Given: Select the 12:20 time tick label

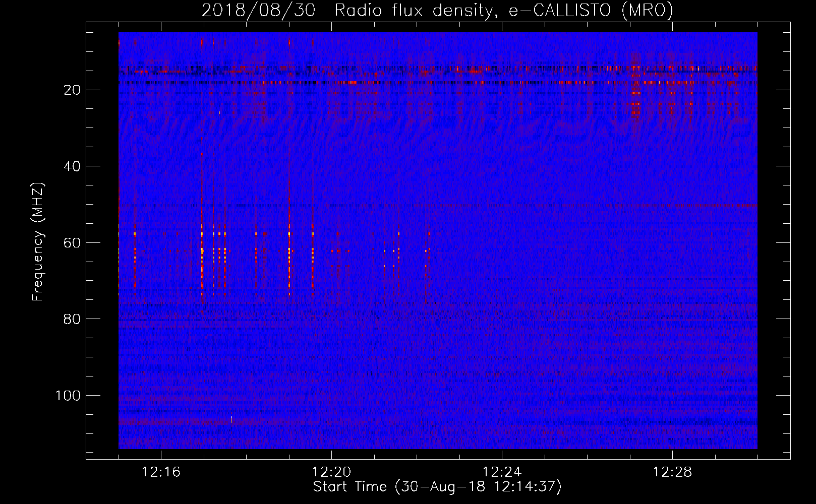Looking at the screenshot, I should (x=331, y=472).
